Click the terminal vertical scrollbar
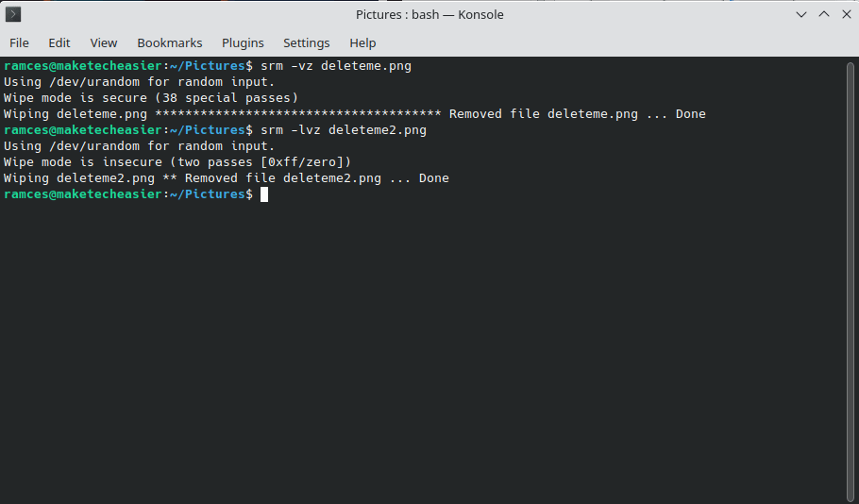This screenshot has height=504, width=859. [x=851, y=280]
